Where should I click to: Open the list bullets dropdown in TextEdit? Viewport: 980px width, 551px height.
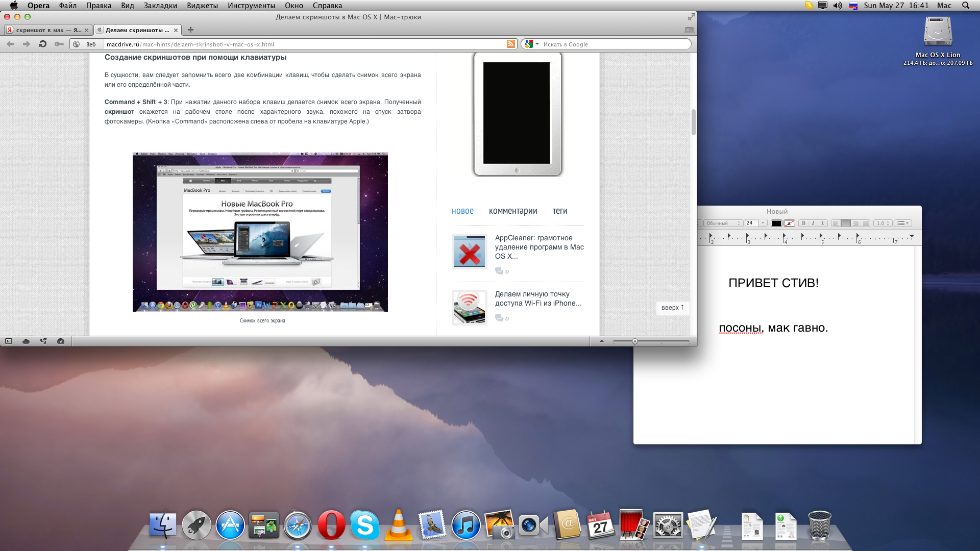[x=903, y=223]
